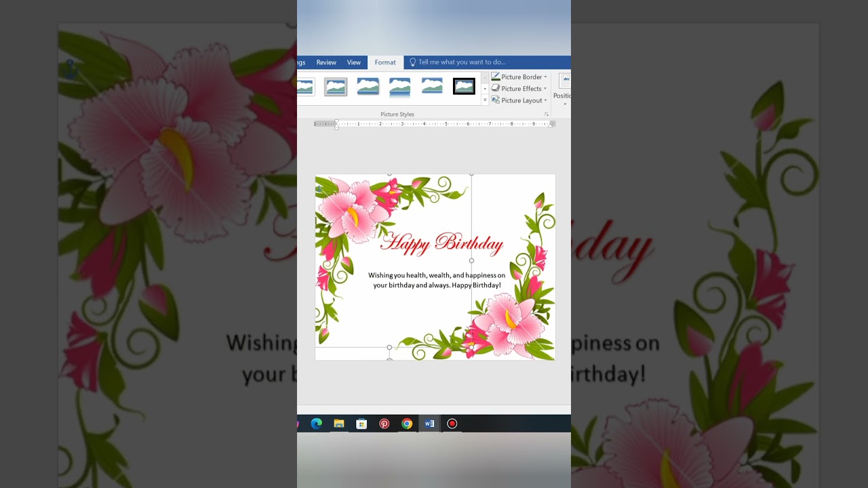Open the Format ribbon tab

[x=385, y=62]
